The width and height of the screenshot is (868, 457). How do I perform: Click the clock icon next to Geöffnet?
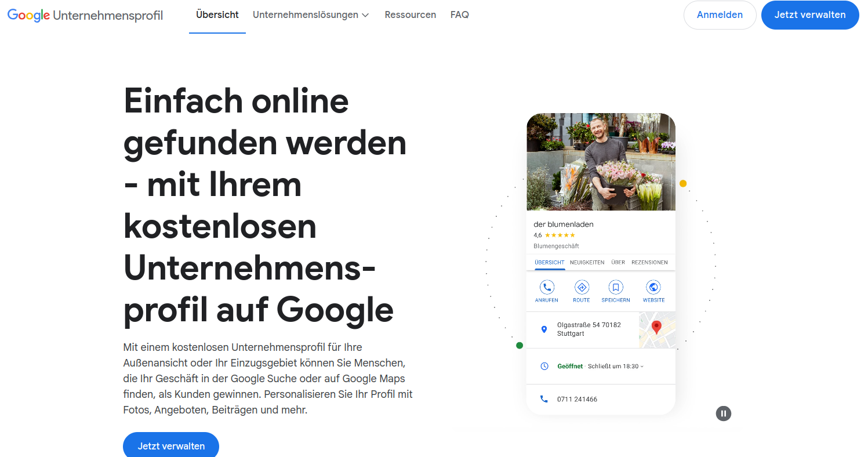[544, 366]
